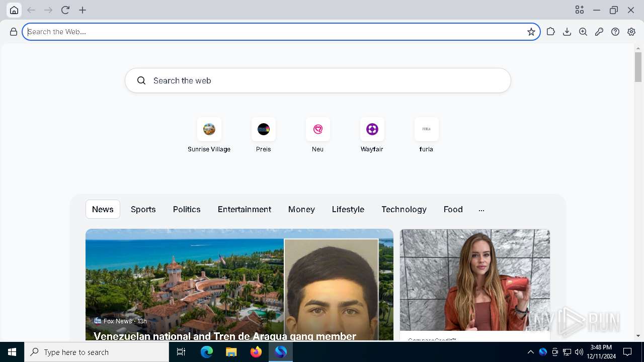This screenshot has height=362, width=644.
Task: Switch to the Money tab
Action: 301,209
